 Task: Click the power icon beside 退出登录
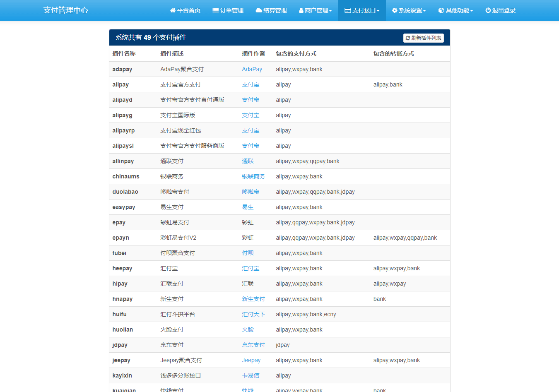tap(488, 10)
